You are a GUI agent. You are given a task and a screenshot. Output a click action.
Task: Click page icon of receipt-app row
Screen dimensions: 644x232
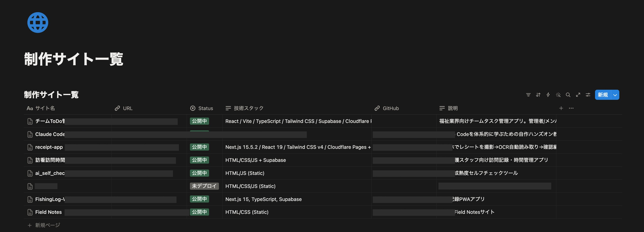point(30,147)
